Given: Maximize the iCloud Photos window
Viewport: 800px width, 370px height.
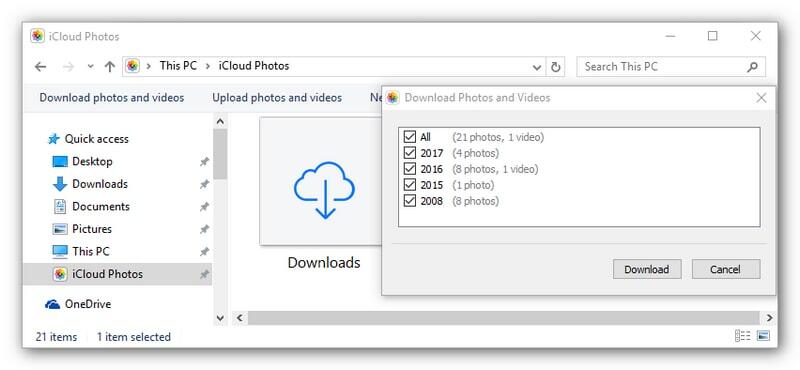Looking at the screenshot, I should point(713,36).
